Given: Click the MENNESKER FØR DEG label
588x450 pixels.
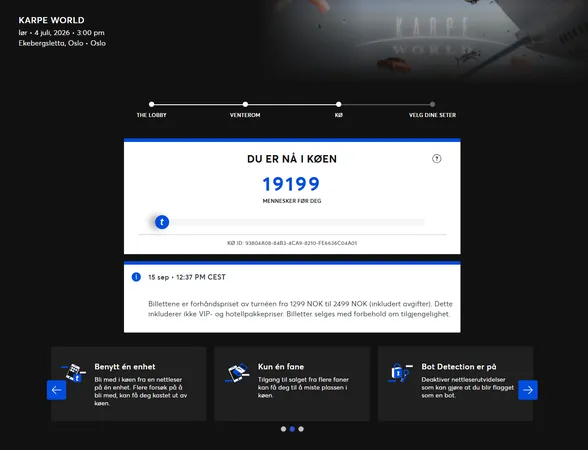Looking at the screenshot, I should click(292, 201).
